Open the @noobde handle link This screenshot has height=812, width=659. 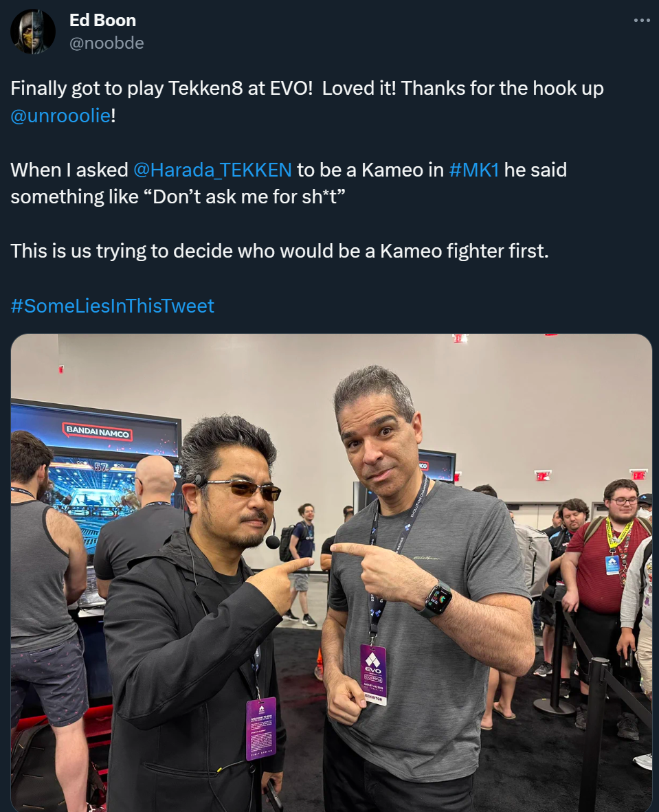coord(107,43)
